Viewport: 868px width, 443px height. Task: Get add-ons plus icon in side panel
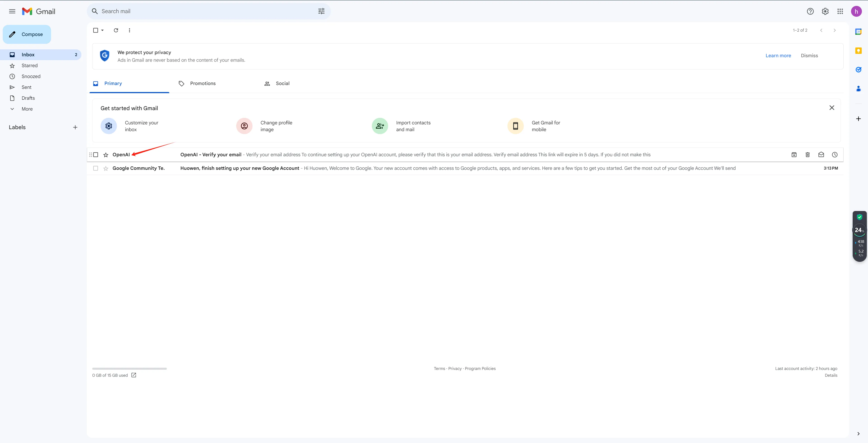858,119
